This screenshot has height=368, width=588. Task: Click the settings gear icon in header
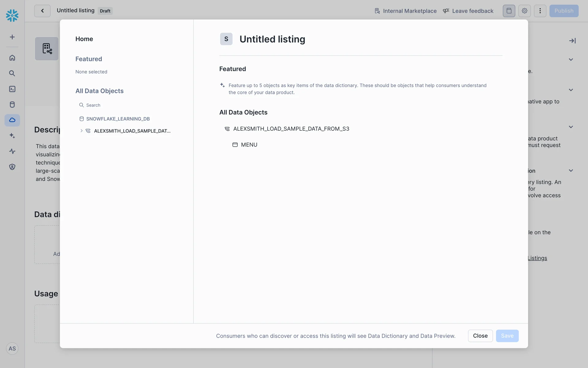tap(524, 11)
